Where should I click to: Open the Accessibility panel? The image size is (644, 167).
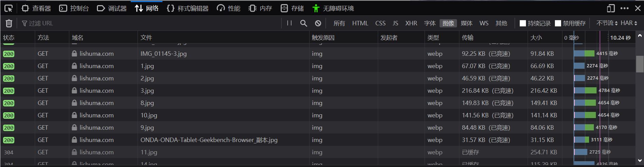(x=333, y=9)
